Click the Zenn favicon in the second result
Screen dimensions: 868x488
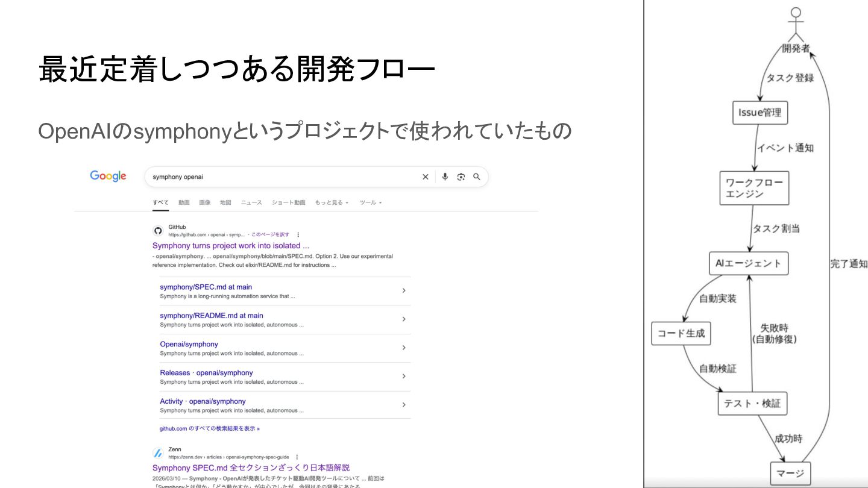pyautogui.click(x=158, y=453)
